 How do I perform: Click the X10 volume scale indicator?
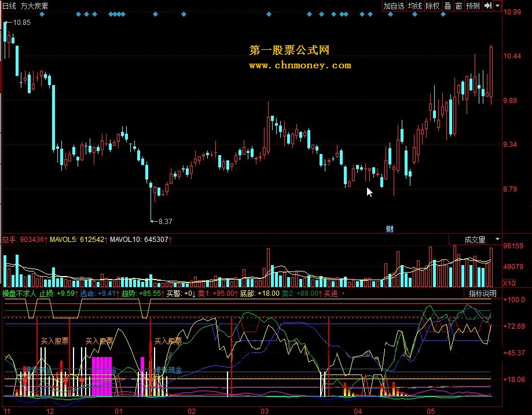(x=509, y=283)
